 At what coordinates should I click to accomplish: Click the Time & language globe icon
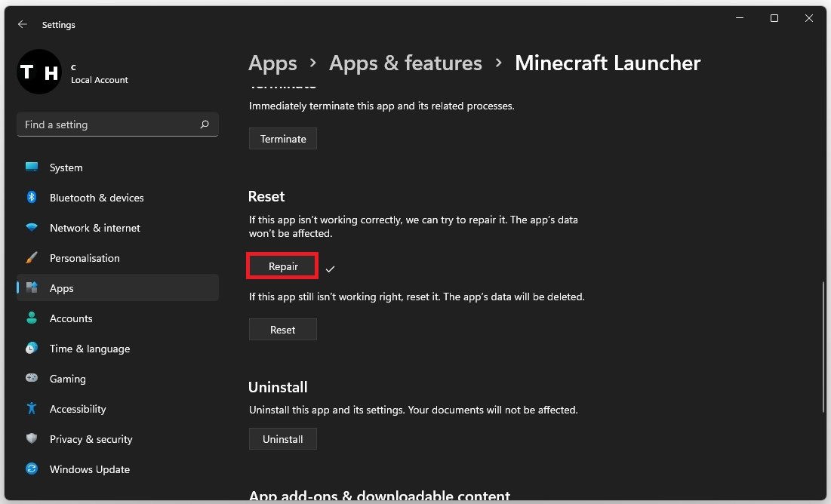pos(32,349)
